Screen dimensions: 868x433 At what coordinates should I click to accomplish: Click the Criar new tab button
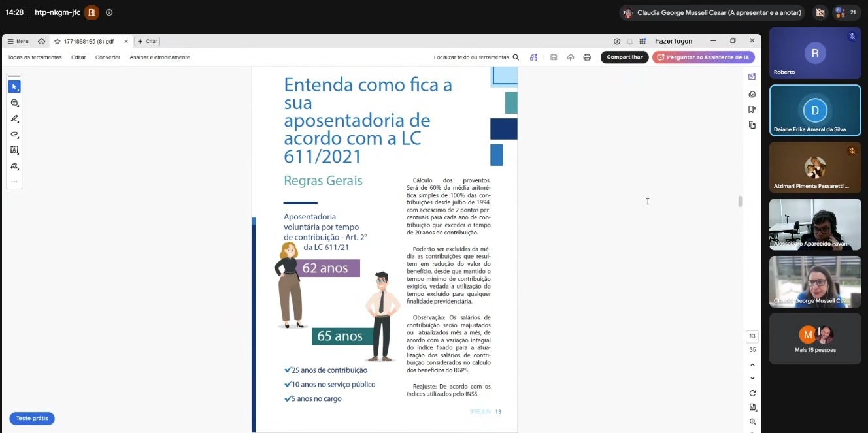pyautogui.click(x=147, y=41)
